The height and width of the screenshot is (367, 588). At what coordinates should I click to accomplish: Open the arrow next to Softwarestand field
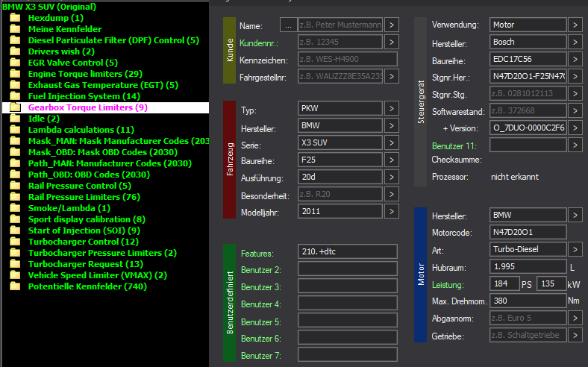575,110
